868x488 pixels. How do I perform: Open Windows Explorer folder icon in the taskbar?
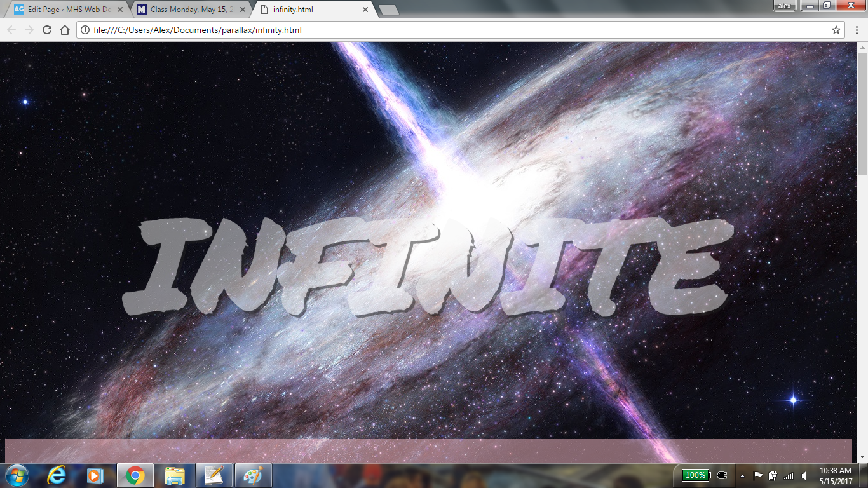tap(175, 475)
